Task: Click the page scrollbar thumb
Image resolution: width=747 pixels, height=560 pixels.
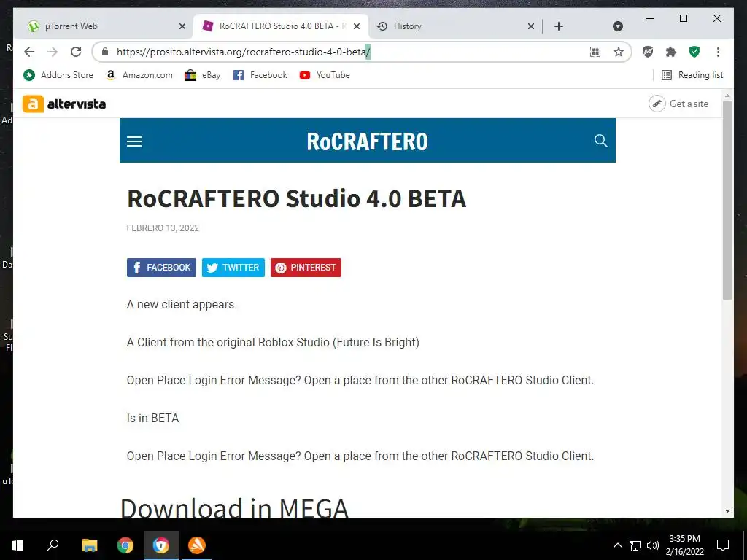Action: click(727, 200)
